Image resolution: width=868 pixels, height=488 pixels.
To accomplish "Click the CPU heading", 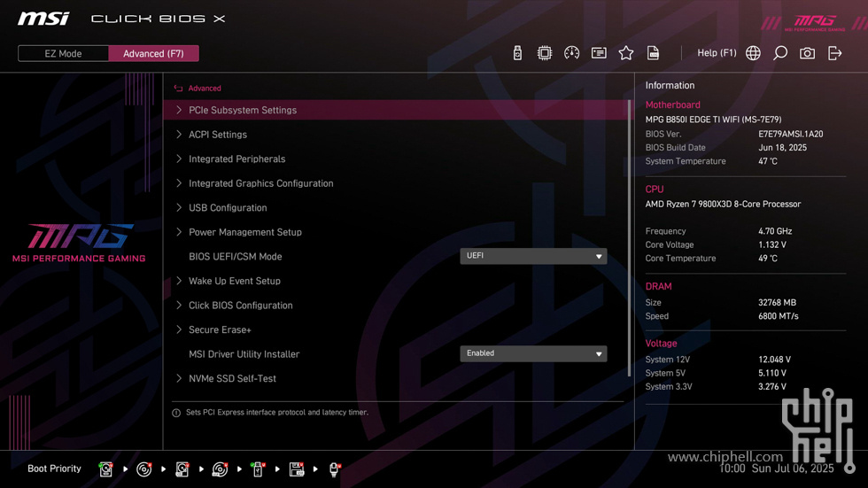I will pos(655,190).
